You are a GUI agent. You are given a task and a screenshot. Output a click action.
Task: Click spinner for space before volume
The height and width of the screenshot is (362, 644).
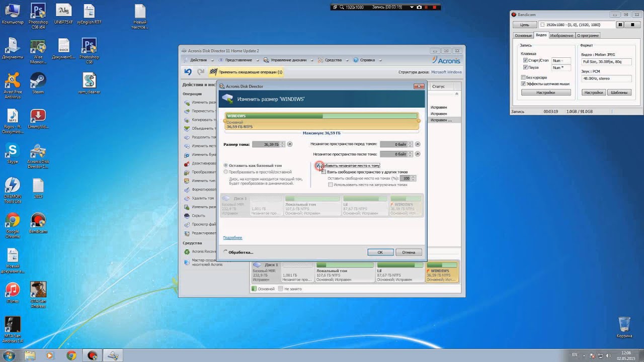pos(411,144)
